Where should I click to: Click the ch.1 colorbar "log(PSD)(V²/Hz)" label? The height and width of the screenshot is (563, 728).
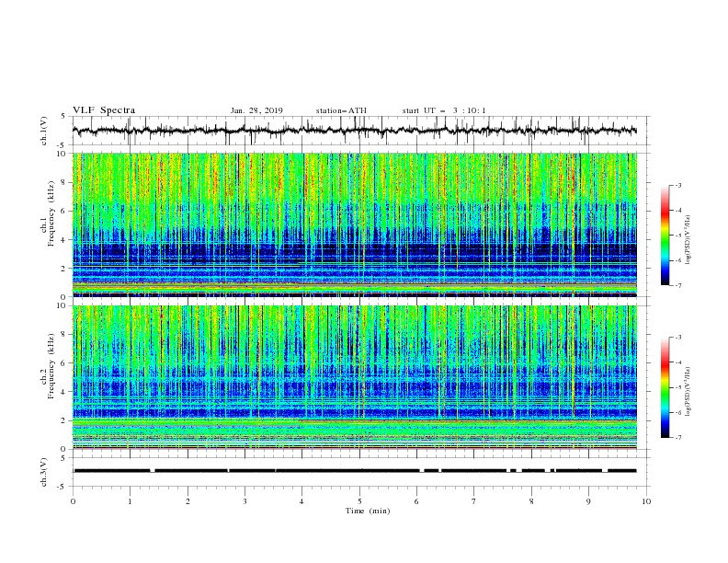[x=688, y=240]
